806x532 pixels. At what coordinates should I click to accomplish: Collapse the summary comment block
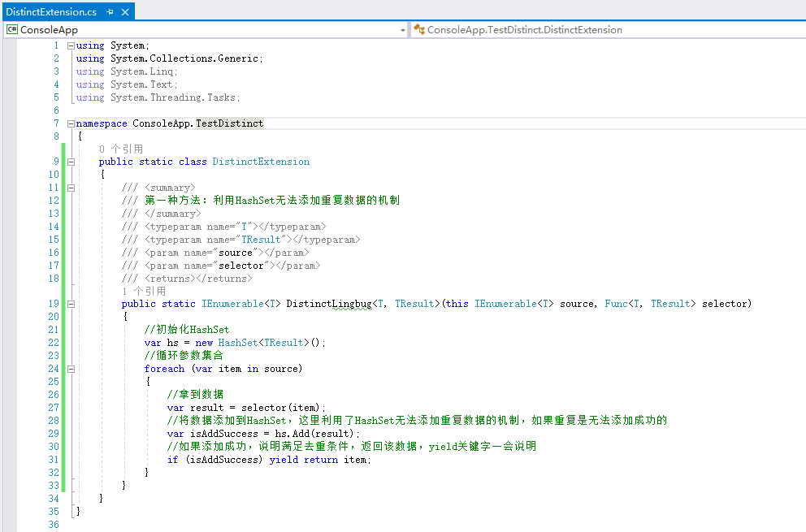pos(71,188)
